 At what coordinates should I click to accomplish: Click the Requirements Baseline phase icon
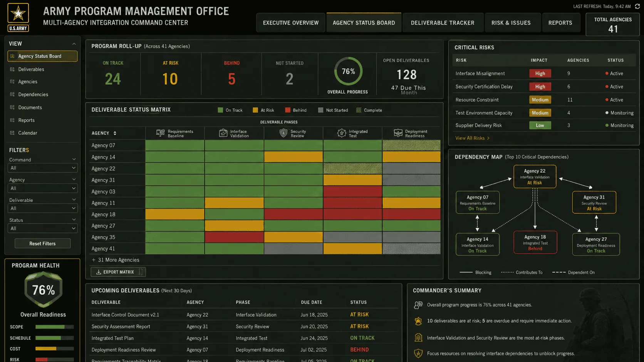click(160, 133)
